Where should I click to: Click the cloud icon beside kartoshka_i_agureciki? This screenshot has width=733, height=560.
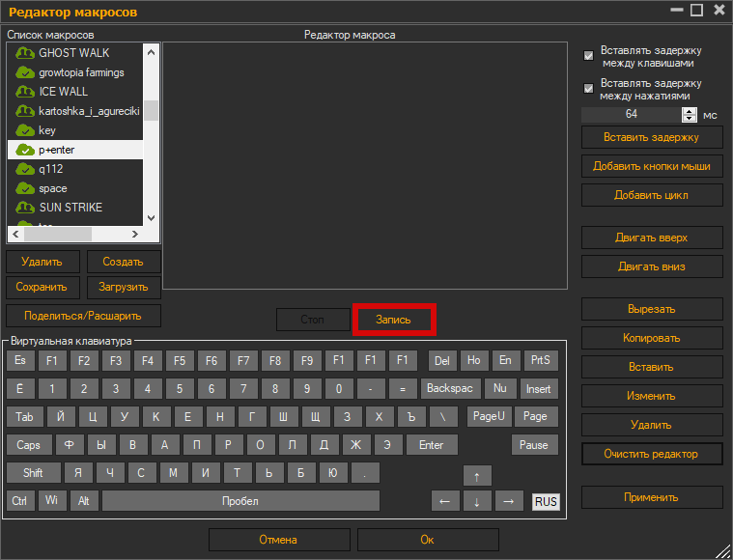[x=25, y=111]
